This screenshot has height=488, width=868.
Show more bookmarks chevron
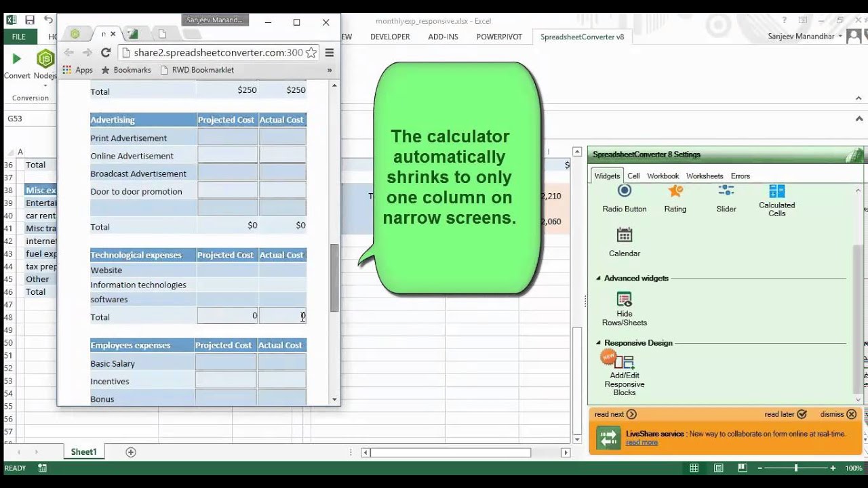point(330,70)
